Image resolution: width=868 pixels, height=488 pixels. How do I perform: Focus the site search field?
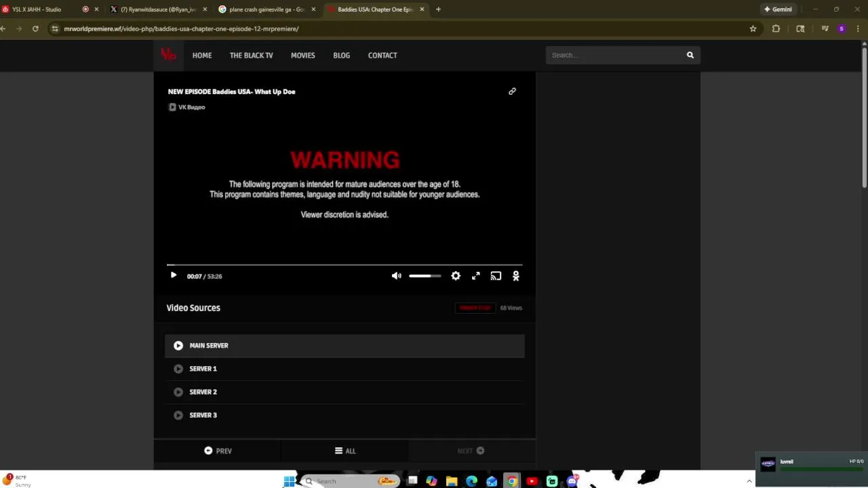point(614,55)
